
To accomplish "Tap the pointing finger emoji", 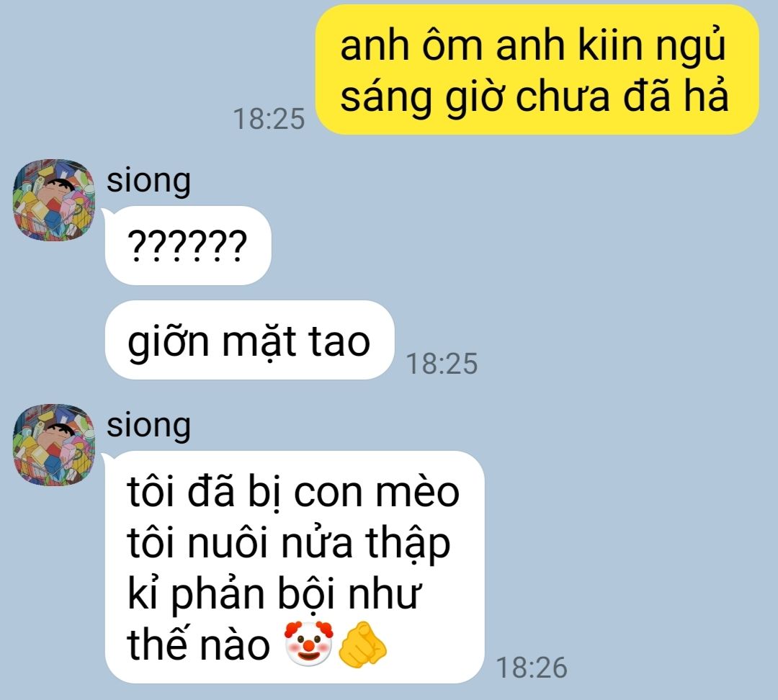I will (x=362, y=643).
